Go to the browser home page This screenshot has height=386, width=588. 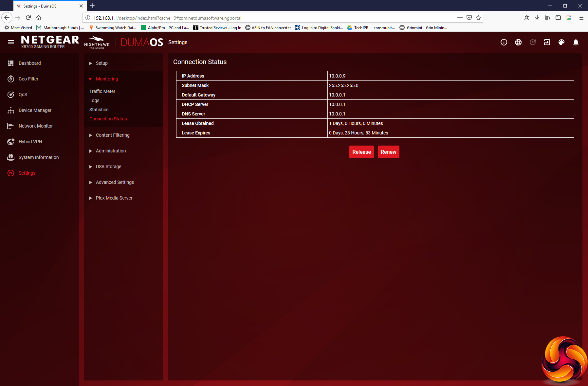(39, 18)
